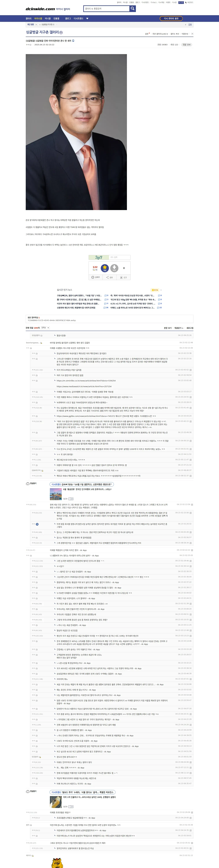Click the 로그인 button at top right
This screenshot has height=868, width=219.
click(181, 2)
